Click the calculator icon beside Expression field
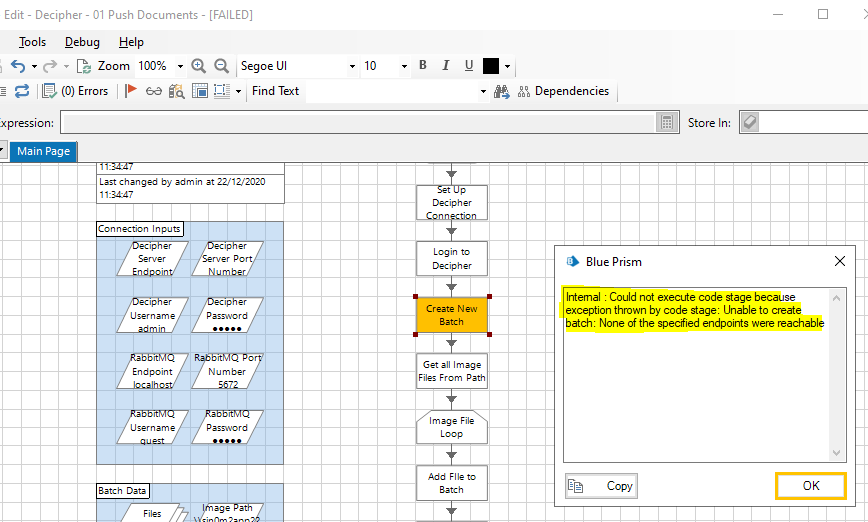The image size is (868, 522). tap(667, 123)
